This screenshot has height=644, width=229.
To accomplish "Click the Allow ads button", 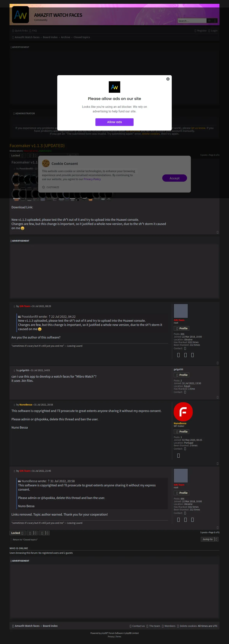I will (x=114, y=122).
